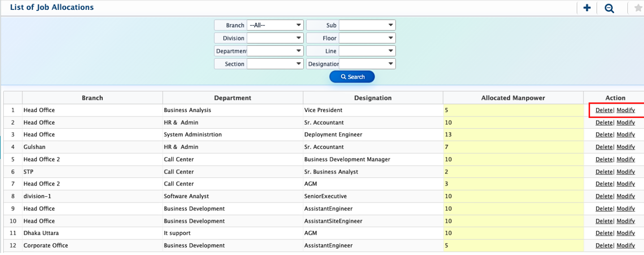Delete the Dhaka Uttara AGM row
The width and height of the screenshot is (644, 255).
click(604, 233)
